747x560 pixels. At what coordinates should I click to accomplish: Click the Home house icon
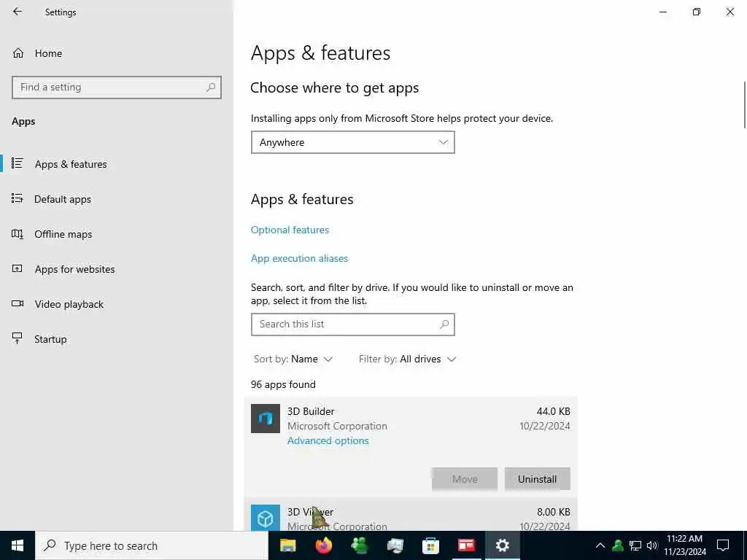18,53
